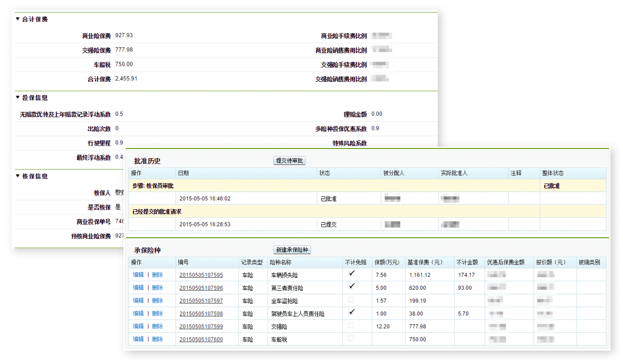Click the 玻璃类别 column header
Image resolution: width=623 pixels, height=364 pixels.
[x=591, y=262]
